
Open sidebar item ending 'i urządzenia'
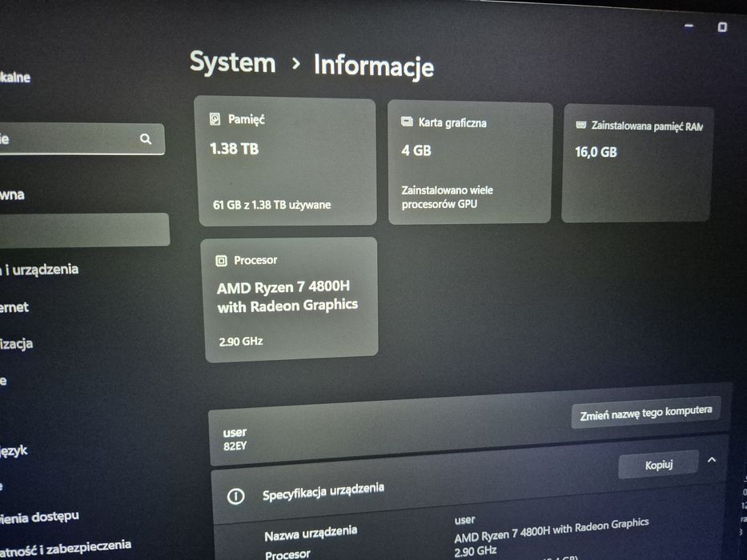pyautogui.click(x=39, y=270)
